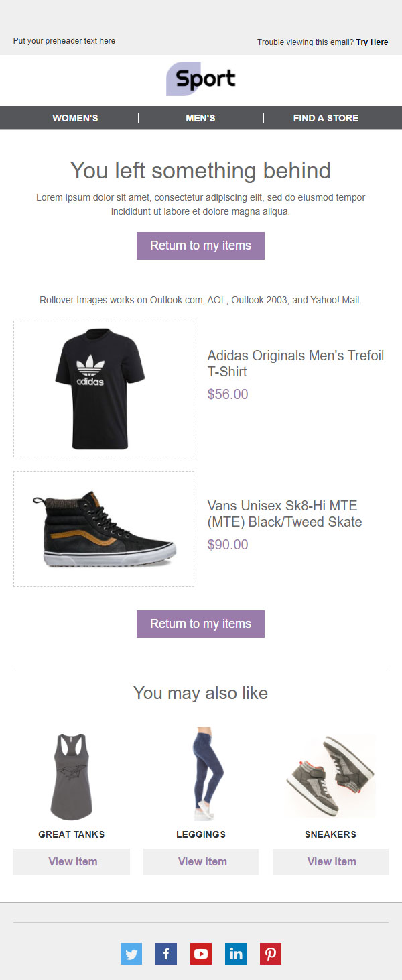402x980 pixels.
Task: Click the bottom Return to my items button
Action: (x=200, y=624)
